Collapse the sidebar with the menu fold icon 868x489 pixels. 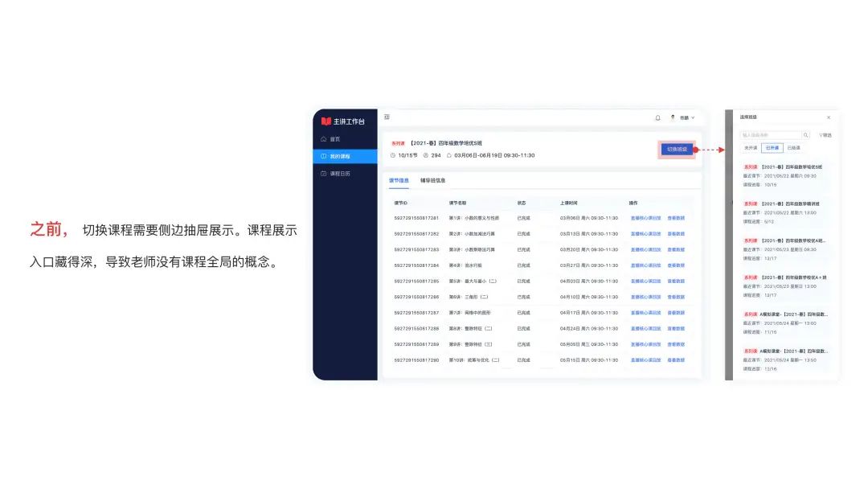click(x=387, y=117)
